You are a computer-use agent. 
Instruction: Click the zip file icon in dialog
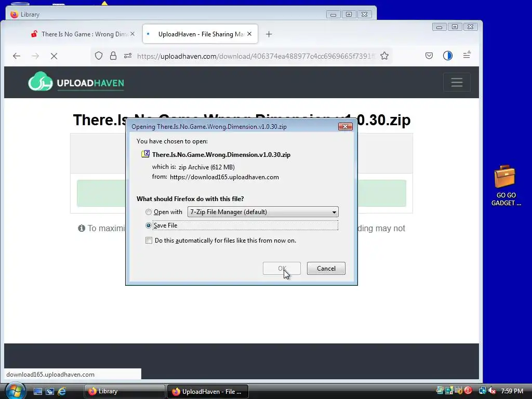[145, 154]
